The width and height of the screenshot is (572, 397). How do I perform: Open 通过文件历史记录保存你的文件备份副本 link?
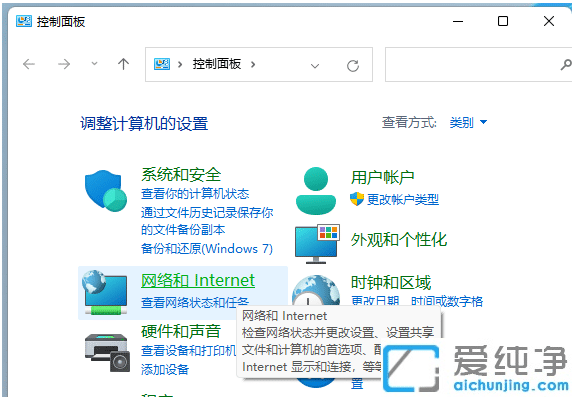207,221
